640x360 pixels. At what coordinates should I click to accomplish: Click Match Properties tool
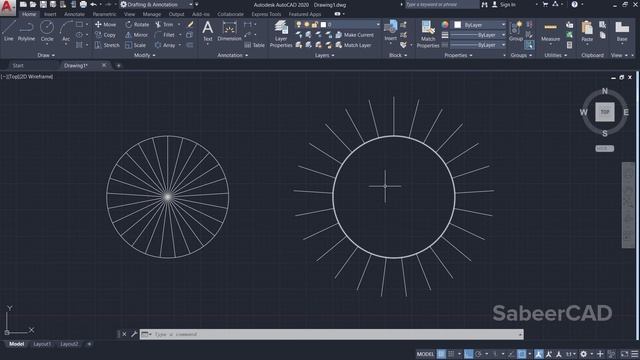428,33
